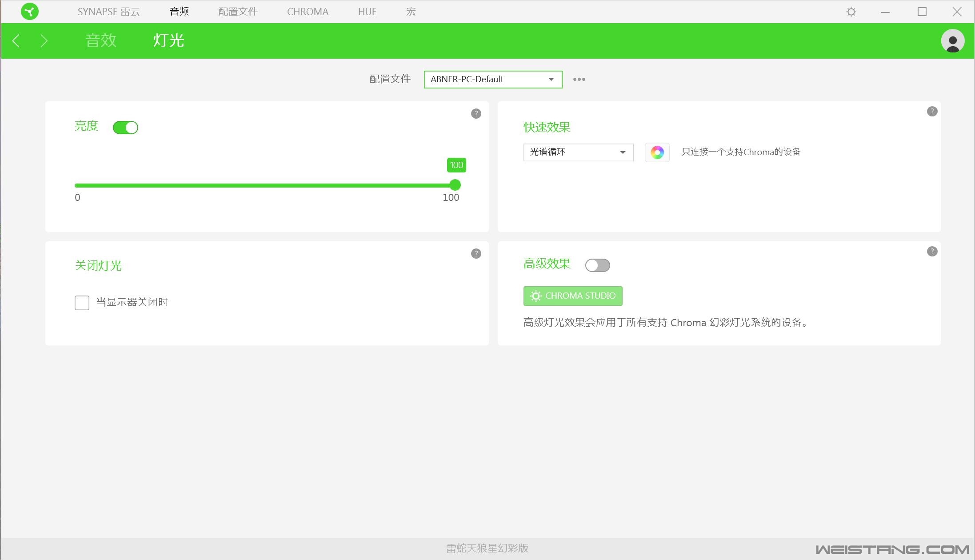Click the help icon in the turn-off lighting panel
Image resolution: width=975 pixels, height=560 pixels.
[x=476, y=254]
